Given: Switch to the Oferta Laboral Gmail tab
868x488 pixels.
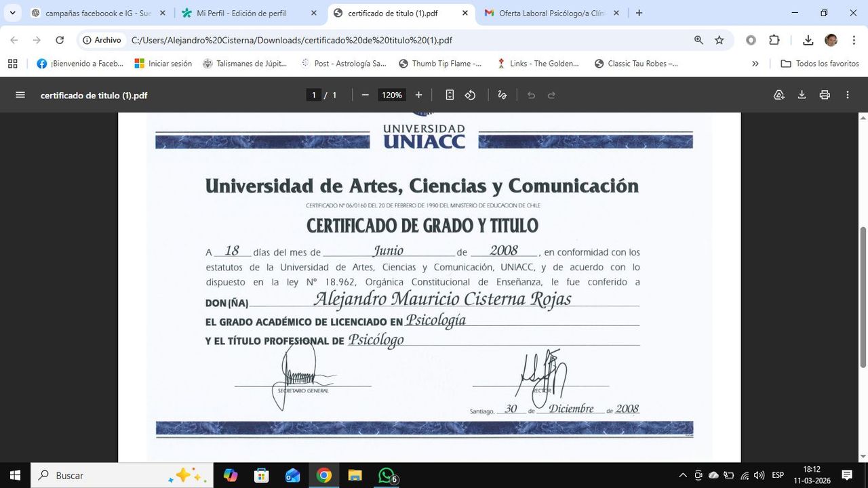Looking at the screenshot, I should coord(549,13).
